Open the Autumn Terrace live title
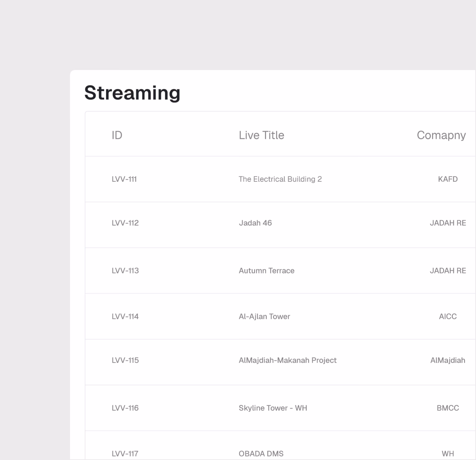The width and height of the screenshot is (476, 460). click(x=266, y=271)
